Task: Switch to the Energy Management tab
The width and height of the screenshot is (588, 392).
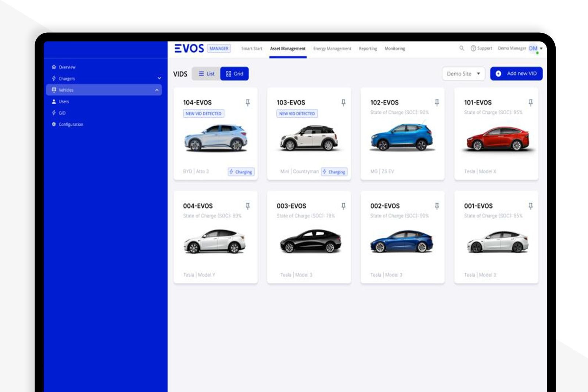Action: (x=332, y=48)
